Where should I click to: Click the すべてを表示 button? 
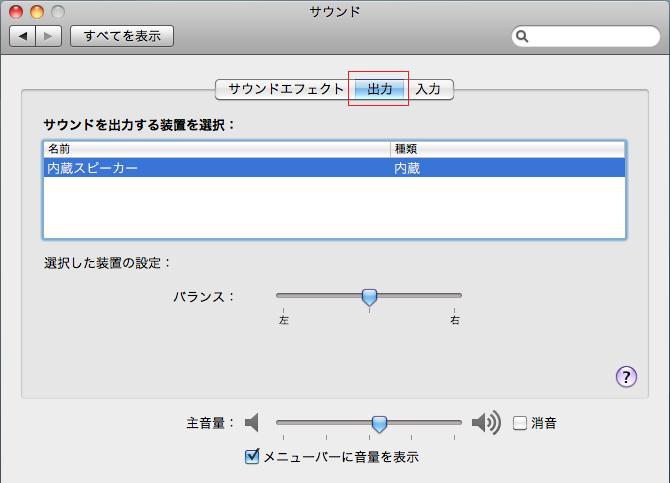pyautogui.click(x=122, y=36)
